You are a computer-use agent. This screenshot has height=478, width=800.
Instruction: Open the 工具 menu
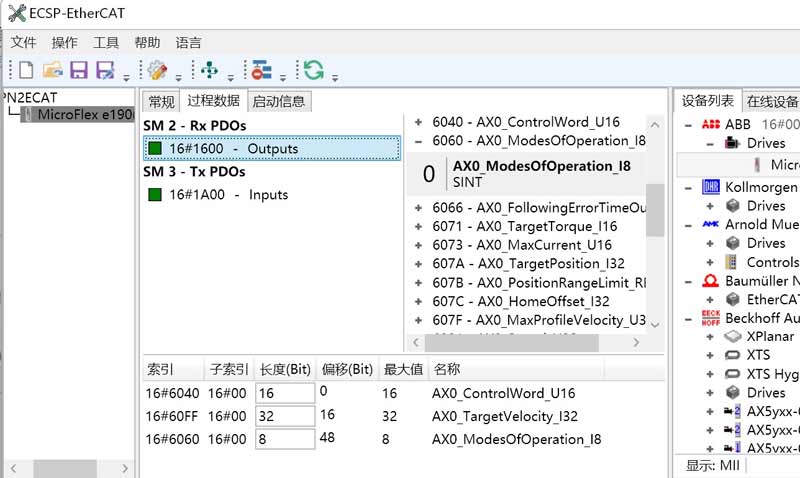click(106, 43)
